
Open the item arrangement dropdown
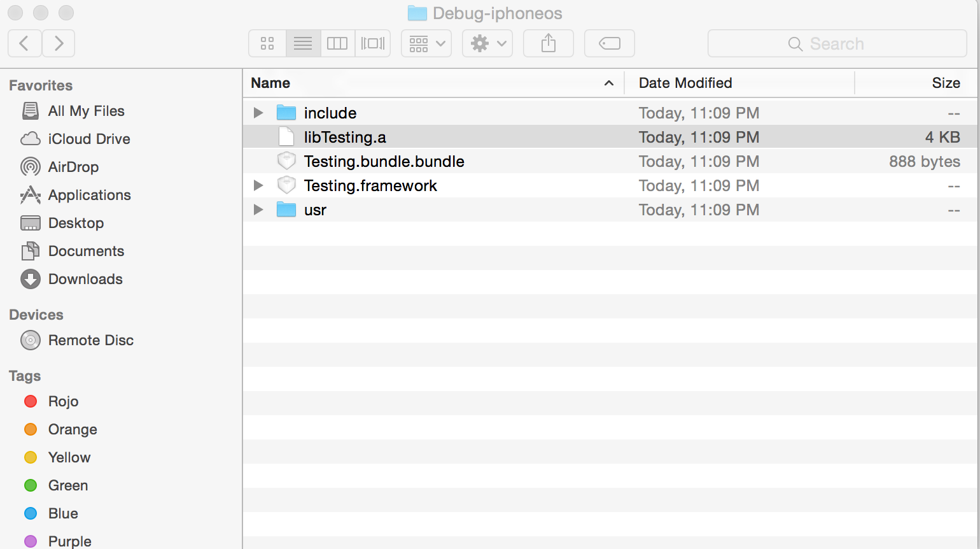[x=426, y=43]
